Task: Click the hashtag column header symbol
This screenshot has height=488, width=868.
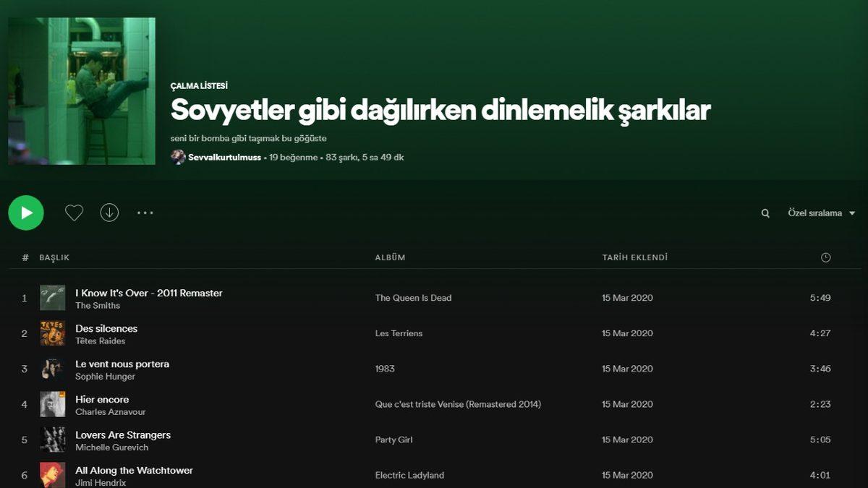Action: (x=24, y=257)
